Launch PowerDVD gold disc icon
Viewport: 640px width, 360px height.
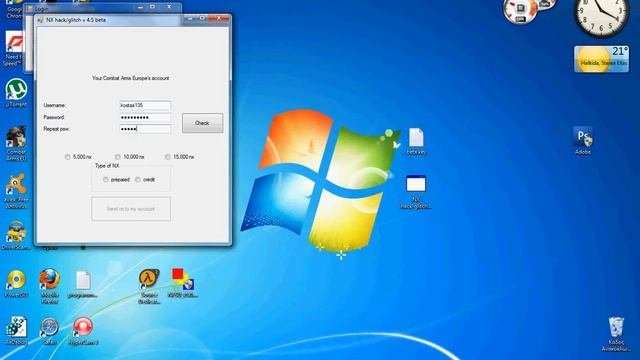(16, 283)
